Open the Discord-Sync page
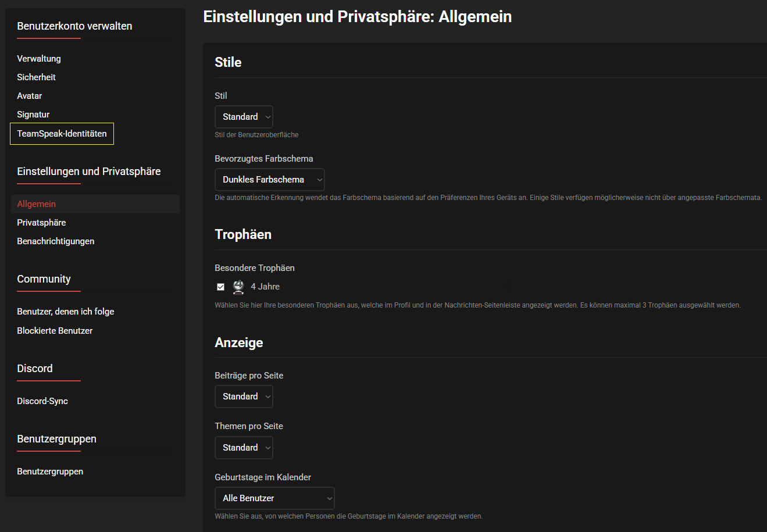767x532 pixels. click(42, 401)
